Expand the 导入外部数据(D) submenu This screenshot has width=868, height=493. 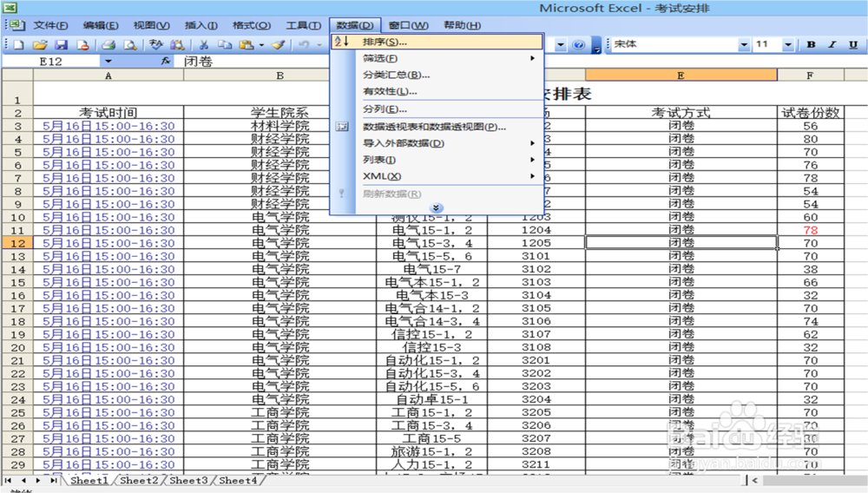[x=533, y=143]
